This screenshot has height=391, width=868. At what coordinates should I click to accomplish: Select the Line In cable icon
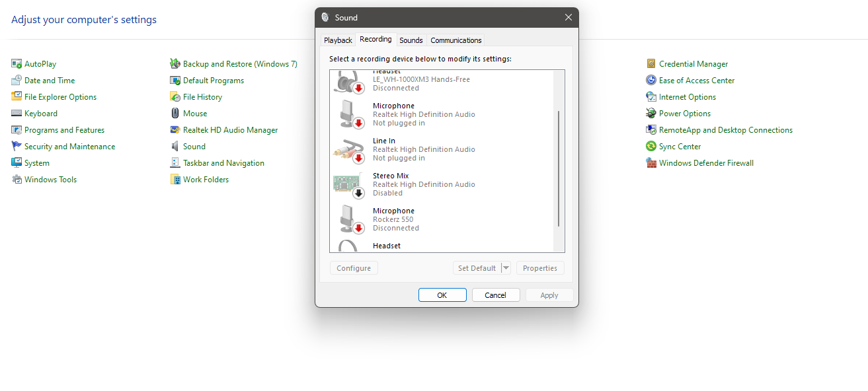pos(349,150)
